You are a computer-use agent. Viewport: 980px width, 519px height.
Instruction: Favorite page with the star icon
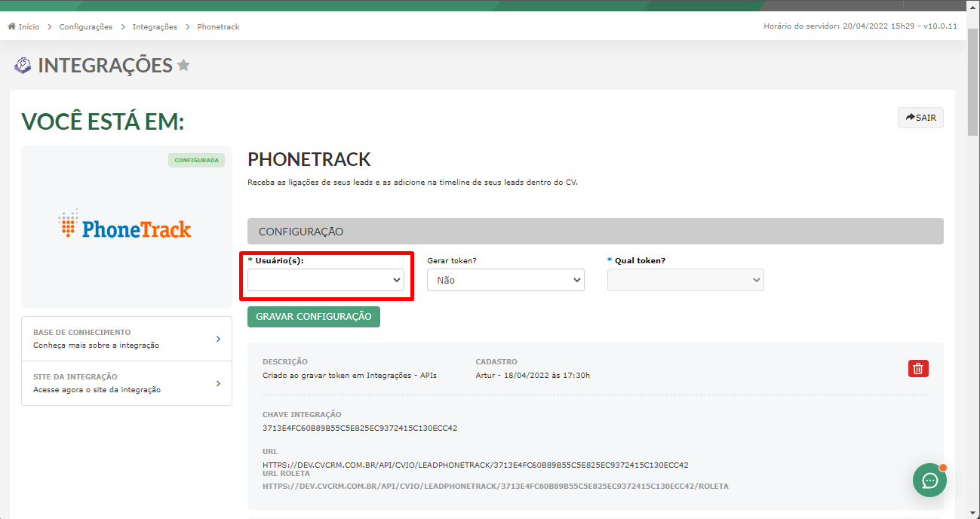point(183,66)
